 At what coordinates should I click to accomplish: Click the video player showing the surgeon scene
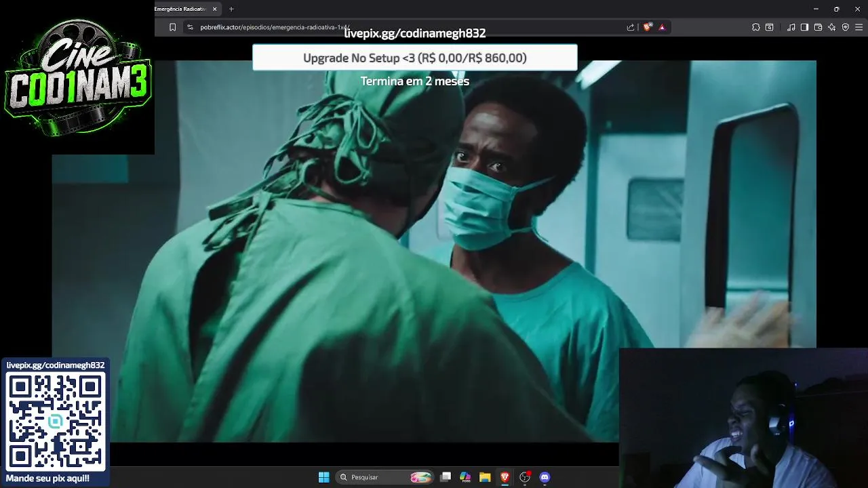[x=434, y=251]
